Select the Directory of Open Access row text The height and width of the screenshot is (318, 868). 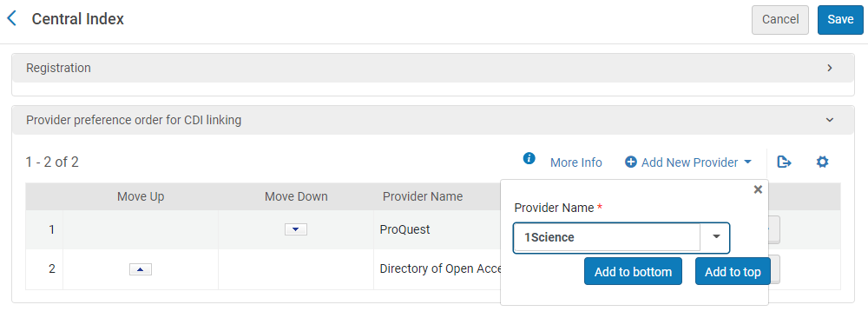pyautogui.click(x=440, y=269)
